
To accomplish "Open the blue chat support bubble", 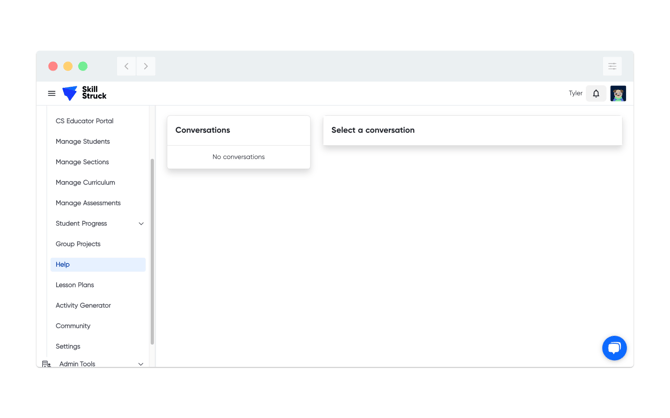I will (x=614, y=347).
